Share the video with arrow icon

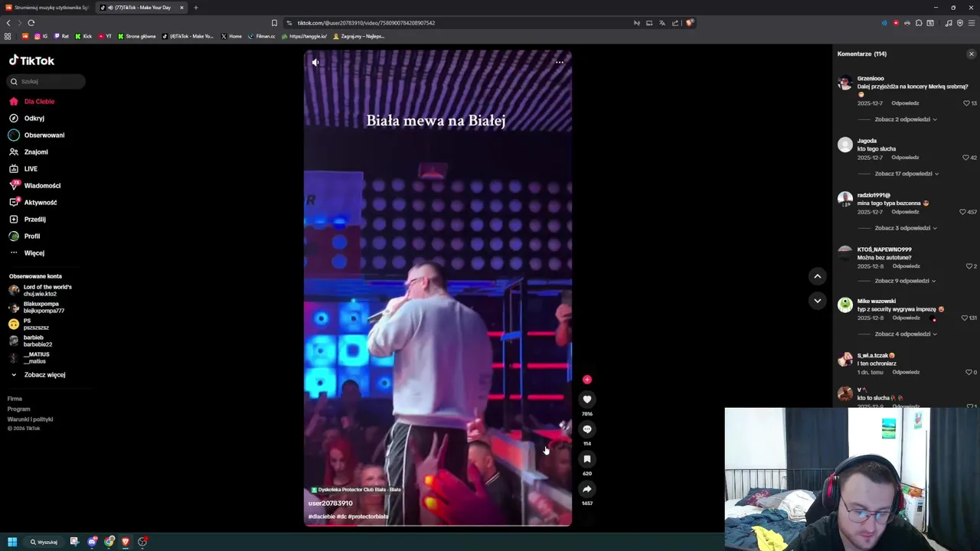pos(587,489)
